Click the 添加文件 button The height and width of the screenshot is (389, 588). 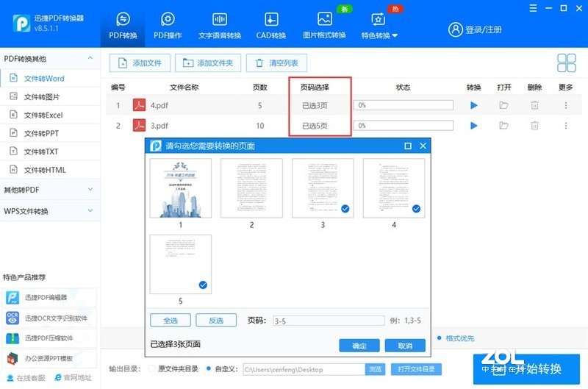pos(140,63)
